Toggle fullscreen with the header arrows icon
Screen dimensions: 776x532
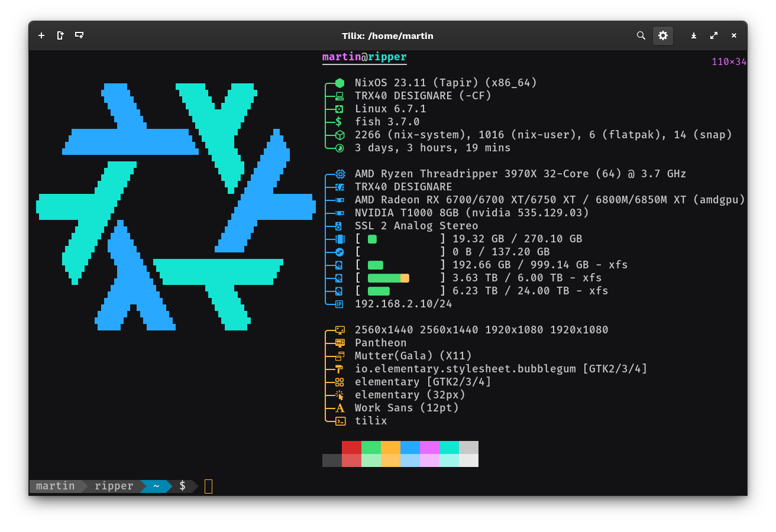[x=714, y=35]
